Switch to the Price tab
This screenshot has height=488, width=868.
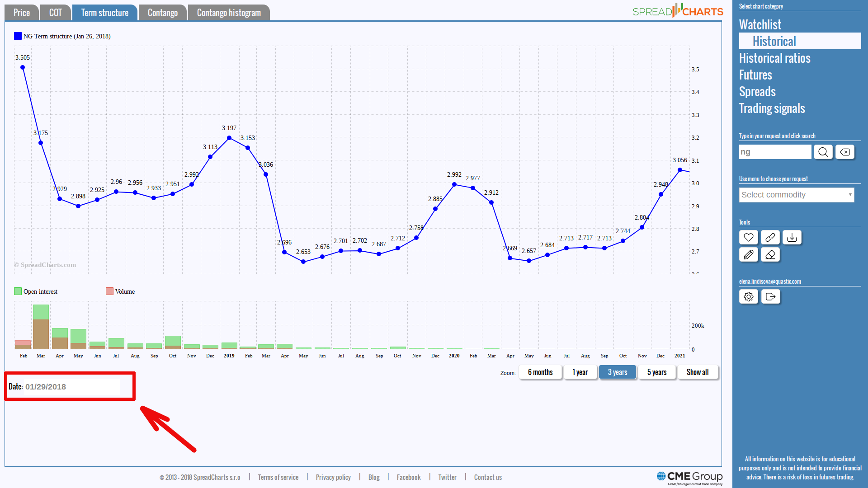pyautogui.click(x=22, y=13)
